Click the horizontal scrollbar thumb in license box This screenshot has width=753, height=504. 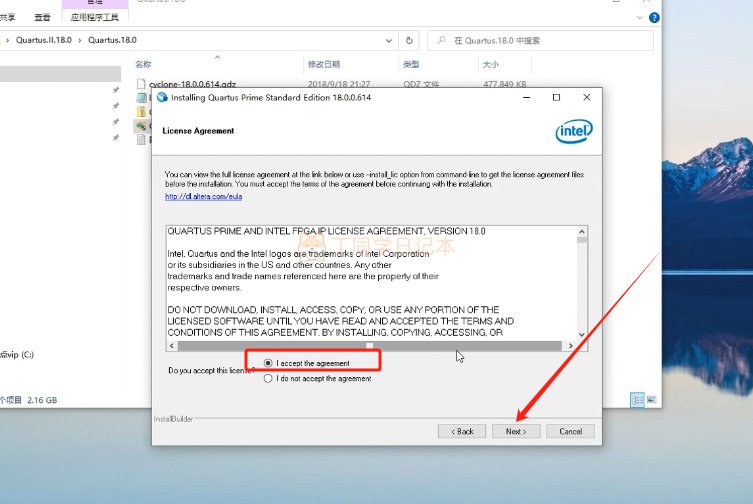click(x=369, y=346)
